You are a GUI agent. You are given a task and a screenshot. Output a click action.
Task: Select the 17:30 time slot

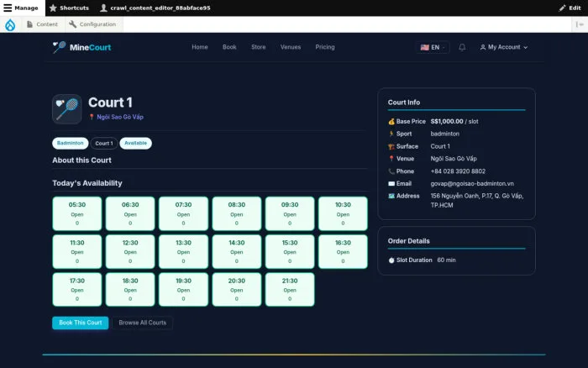(77, 290)
